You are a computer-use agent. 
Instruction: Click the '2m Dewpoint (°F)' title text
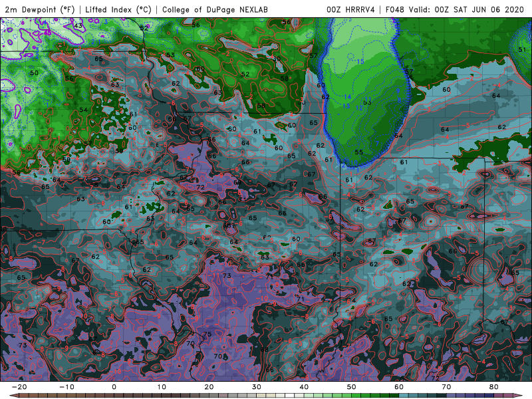click(39, 10)
